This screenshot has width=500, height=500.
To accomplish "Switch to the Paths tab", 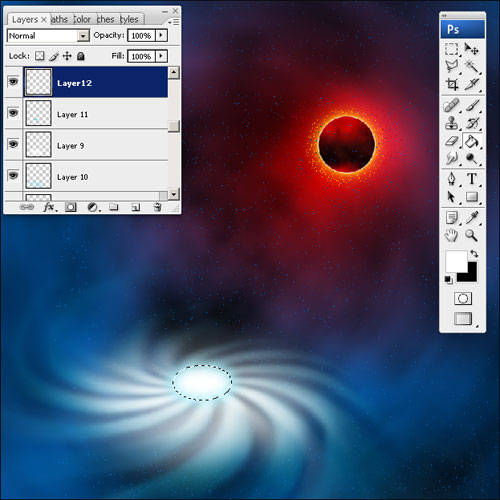I will pyautogui.click(x=59, y=19).
